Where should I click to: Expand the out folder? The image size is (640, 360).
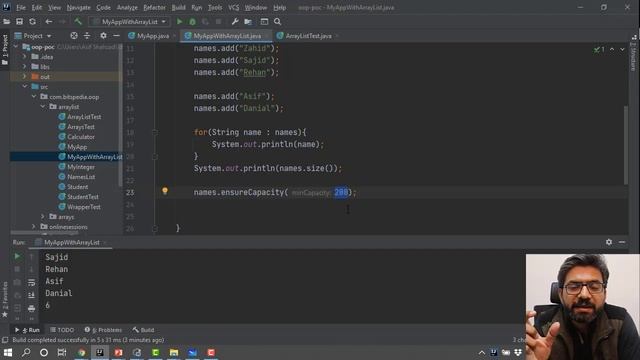24,76
